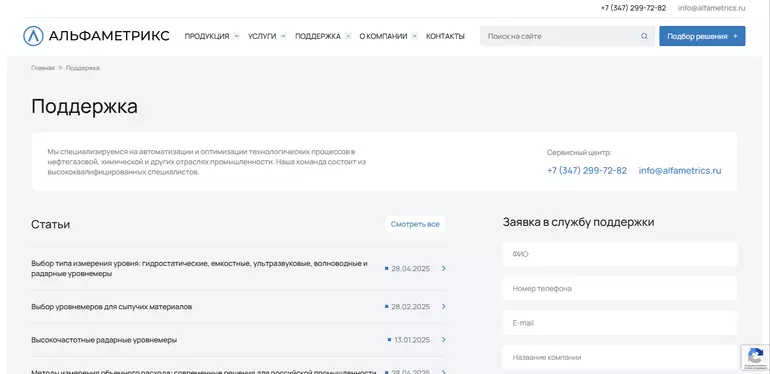
Task: Expand the Поддержка dropdown chevron
Action: (x=348, y=36)
